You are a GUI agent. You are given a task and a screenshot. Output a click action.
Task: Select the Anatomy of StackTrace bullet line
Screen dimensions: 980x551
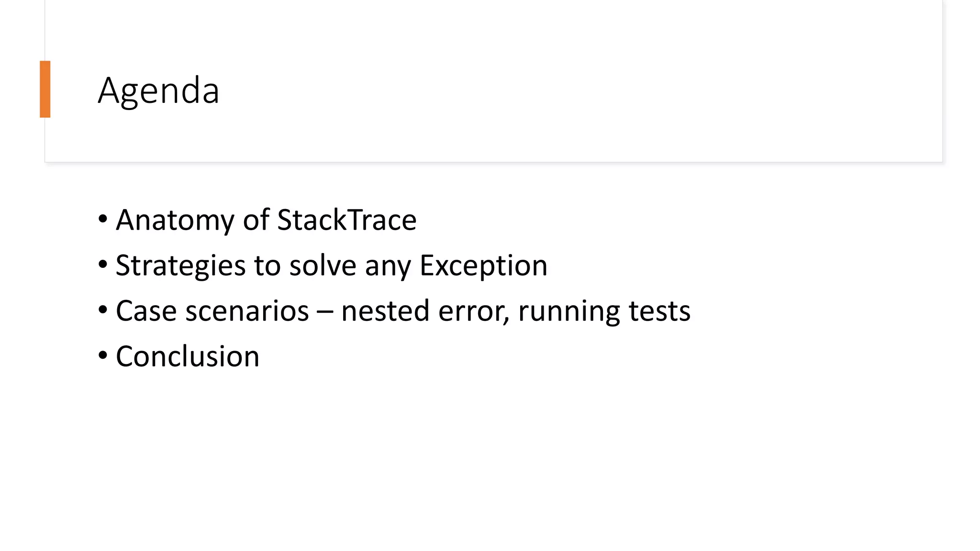click(266, 220)
